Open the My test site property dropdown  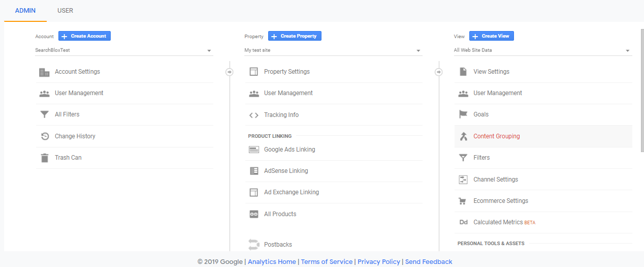coord(333,50)
